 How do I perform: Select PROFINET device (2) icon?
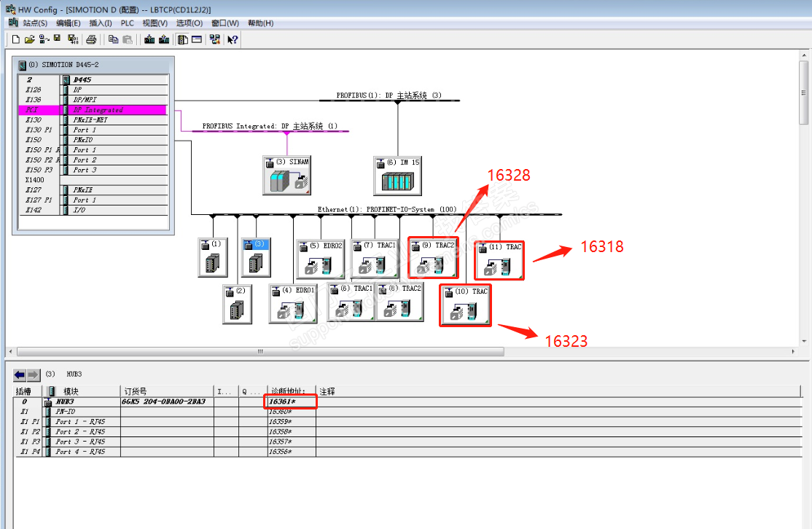[237, 305]
